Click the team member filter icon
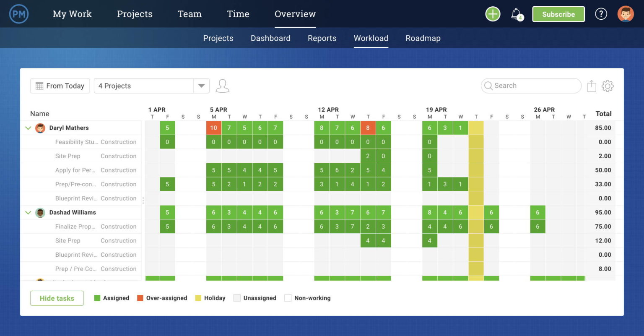 click(222, 86)
